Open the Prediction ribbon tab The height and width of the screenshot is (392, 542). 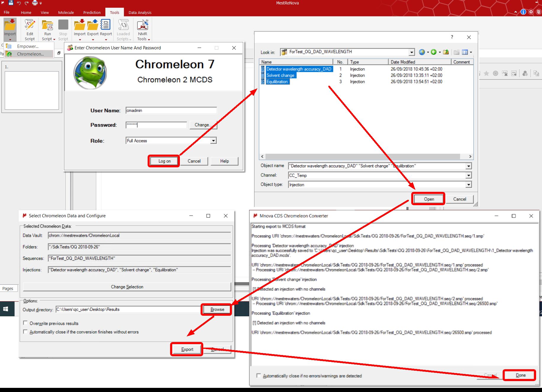(92, 12)
